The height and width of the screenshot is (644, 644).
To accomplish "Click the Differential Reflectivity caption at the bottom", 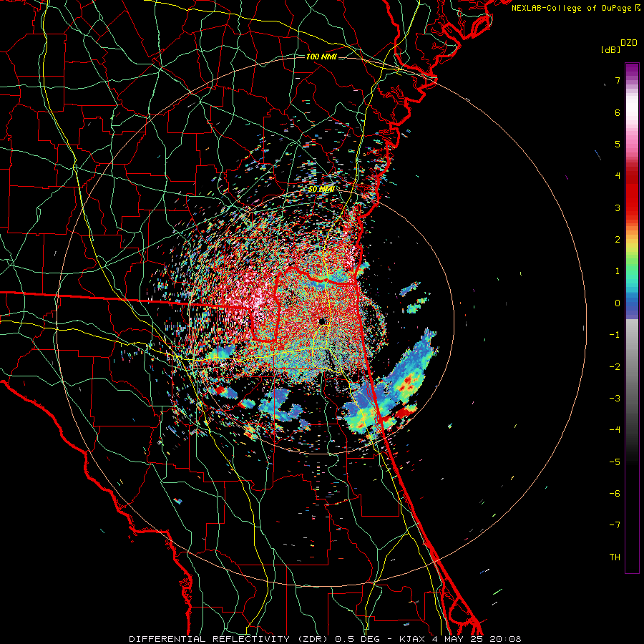I will (x=325, y=639).
